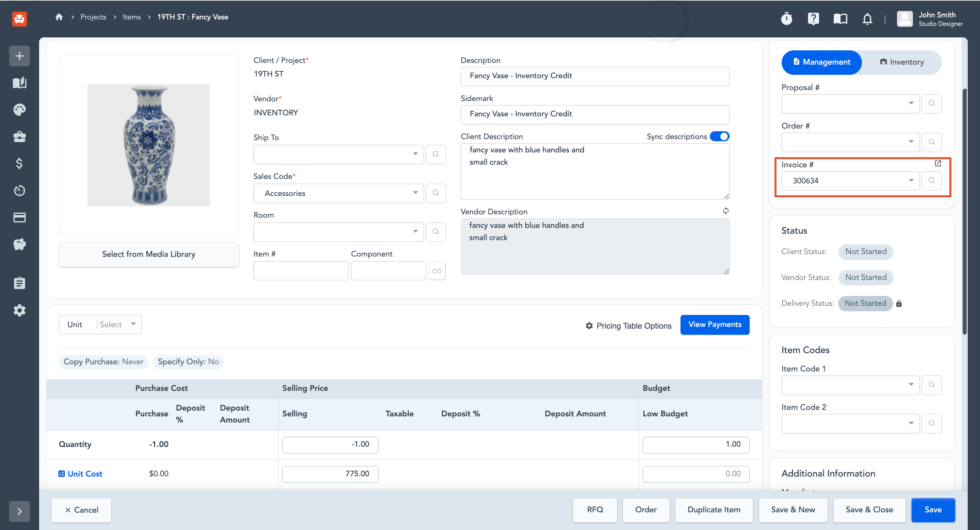This screenshot has width=980, height=530.
Task: Open the time tracking clock icon in sidebar
Action: point(19,191)
